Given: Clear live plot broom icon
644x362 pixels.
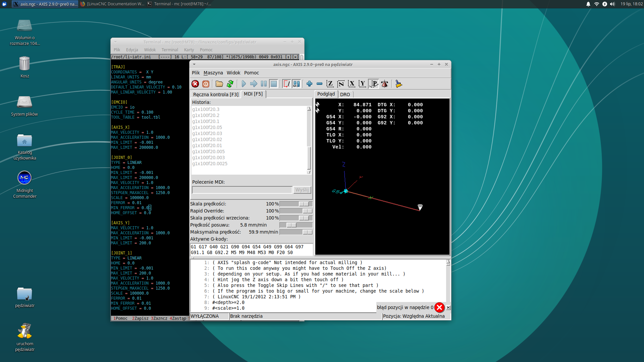Looking at the screenshot, I should pos(398,84).
